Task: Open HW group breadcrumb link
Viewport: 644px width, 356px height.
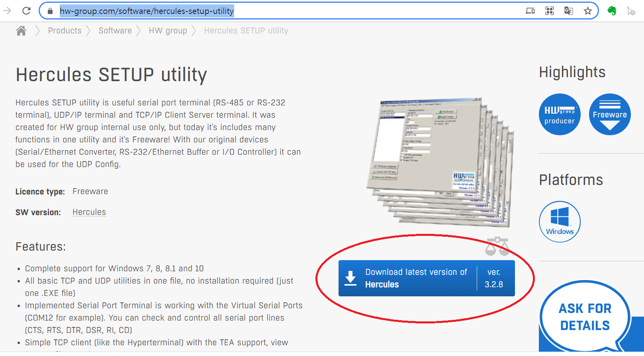Action: pos(168,31)
